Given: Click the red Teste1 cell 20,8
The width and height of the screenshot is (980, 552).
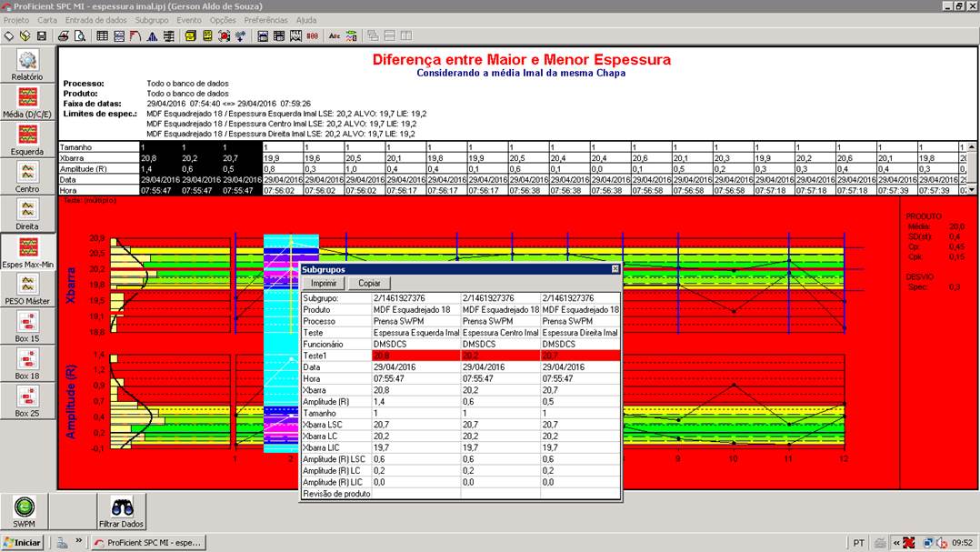Looking at the screenshot, I should click(x=416, y=356).
